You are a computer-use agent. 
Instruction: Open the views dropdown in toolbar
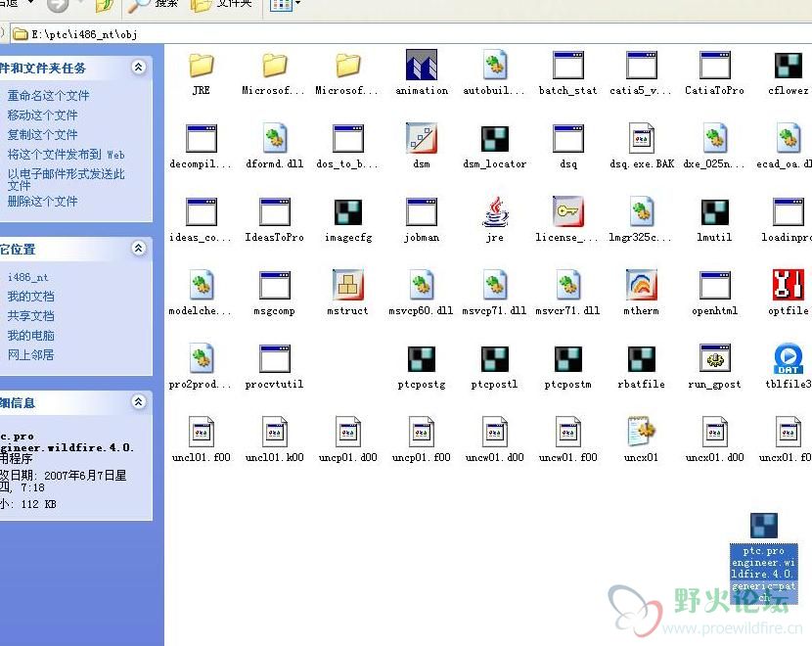pos(297,4)
